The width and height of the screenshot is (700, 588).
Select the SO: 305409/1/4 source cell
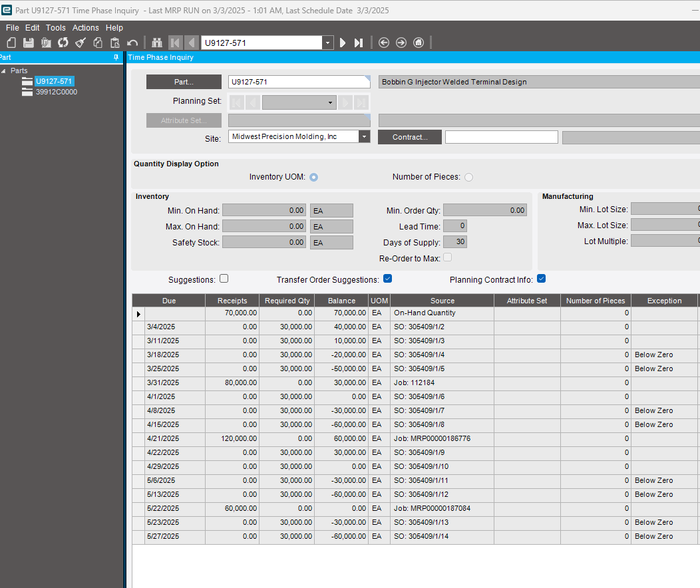442,355
